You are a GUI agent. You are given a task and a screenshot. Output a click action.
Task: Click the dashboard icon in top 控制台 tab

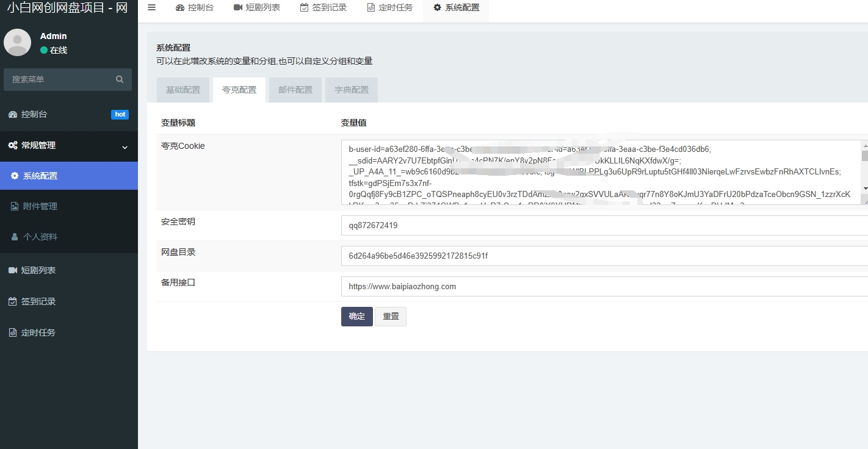180,8
